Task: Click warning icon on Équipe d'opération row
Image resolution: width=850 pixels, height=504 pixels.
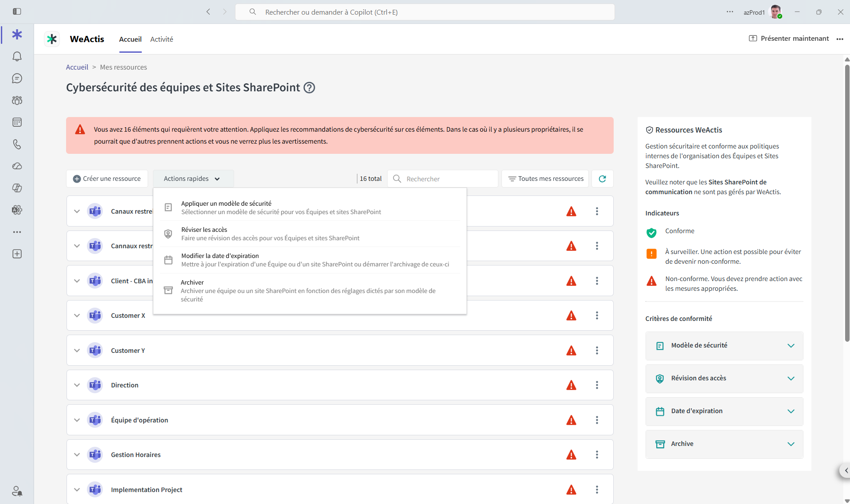Action: click(571, 420)
